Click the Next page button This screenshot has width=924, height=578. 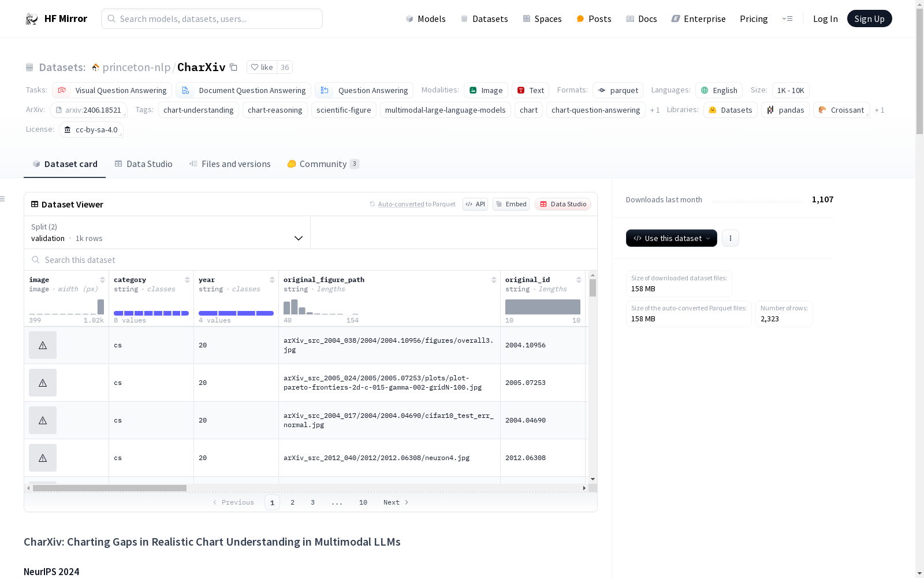point(396,502)
